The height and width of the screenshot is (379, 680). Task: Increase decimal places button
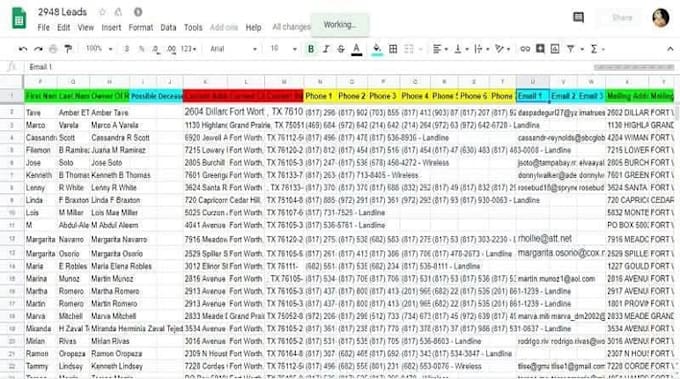(x=171, y=49)
